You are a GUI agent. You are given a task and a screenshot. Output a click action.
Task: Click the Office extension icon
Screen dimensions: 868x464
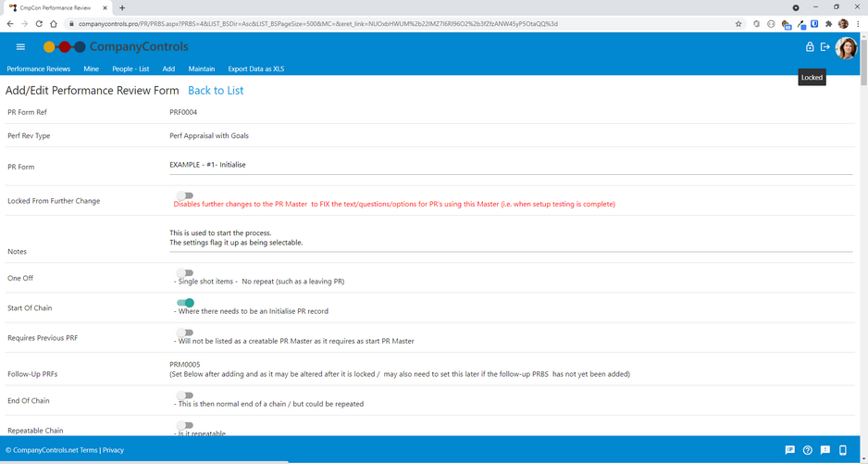coord(757,24)
